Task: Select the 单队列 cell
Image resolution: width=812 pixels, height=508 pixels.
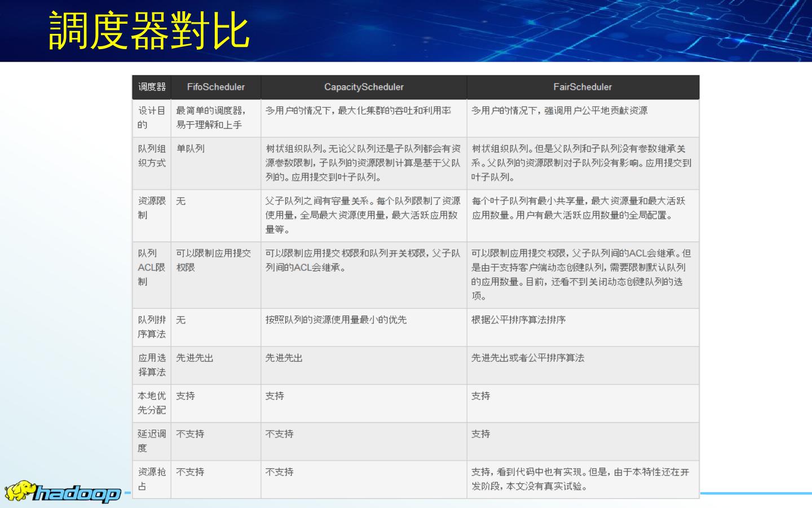Action: click(x=191, y=148)
